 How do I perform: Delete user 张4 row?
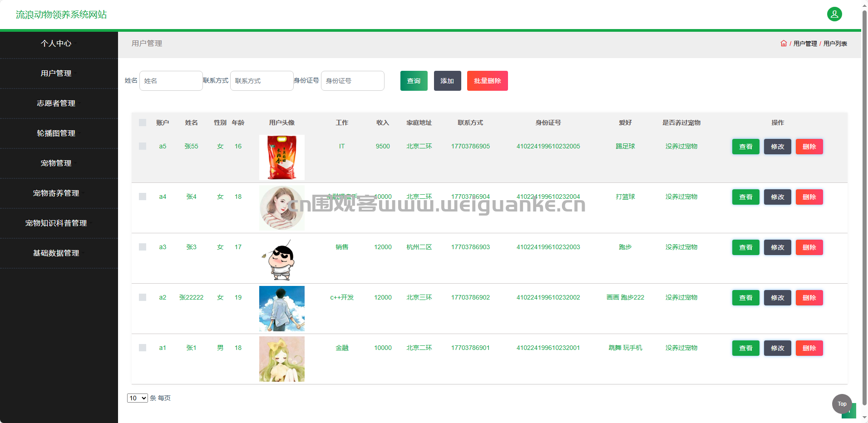(x=809, y=197)
